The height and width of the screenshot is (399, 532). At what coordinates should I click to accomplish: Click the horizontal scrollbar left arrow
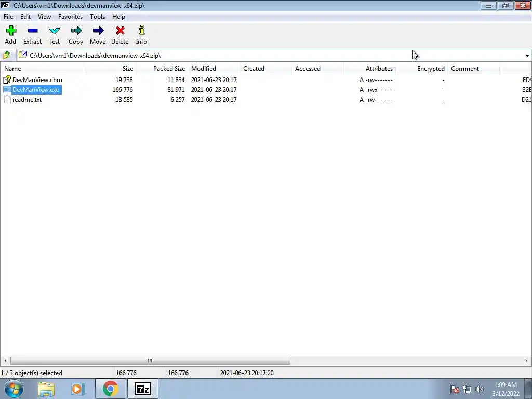tap(5, 361)
